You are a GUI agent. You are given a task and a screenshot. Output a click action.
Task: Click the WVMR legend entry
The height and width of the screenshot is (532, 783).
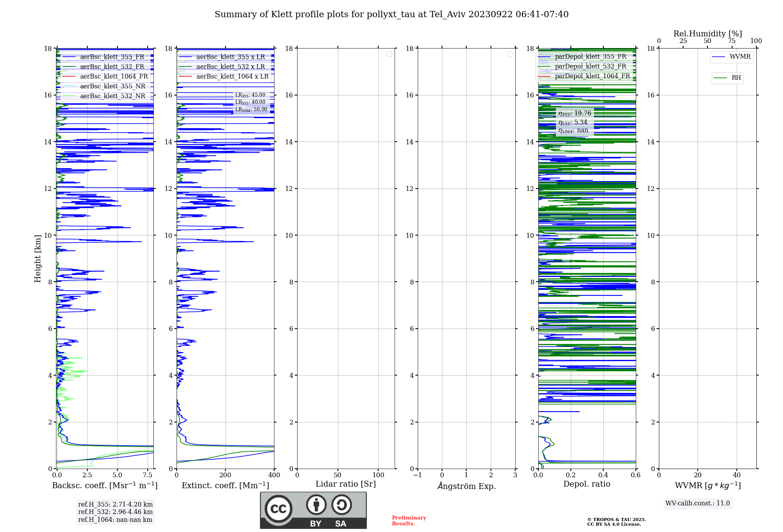731,57
